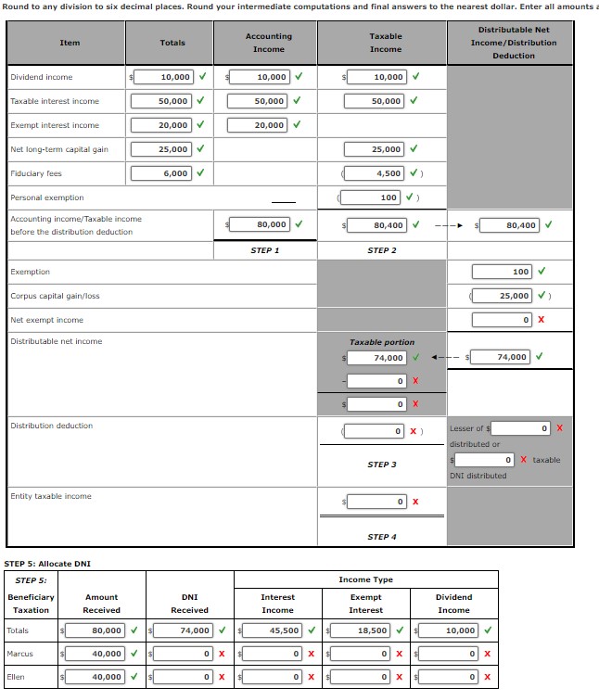Click Exempt interest income Totals field

161,125
